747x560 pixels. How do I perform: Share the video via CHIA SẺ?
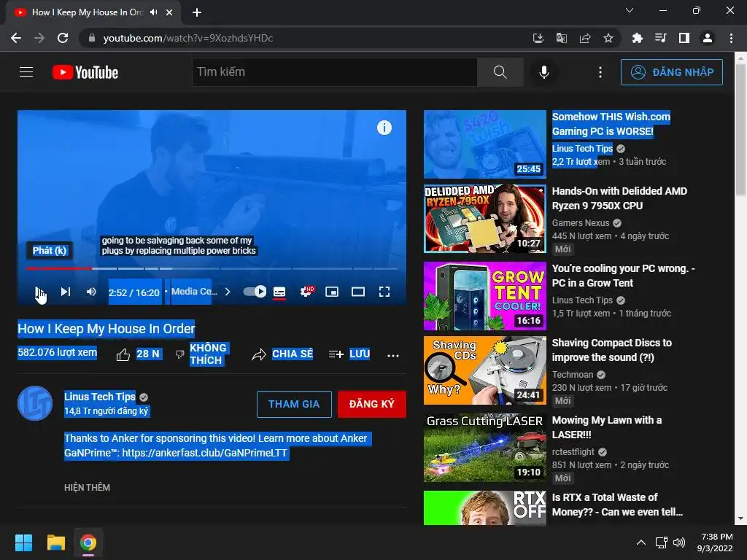pyautogui.click(x=282, y=354)
